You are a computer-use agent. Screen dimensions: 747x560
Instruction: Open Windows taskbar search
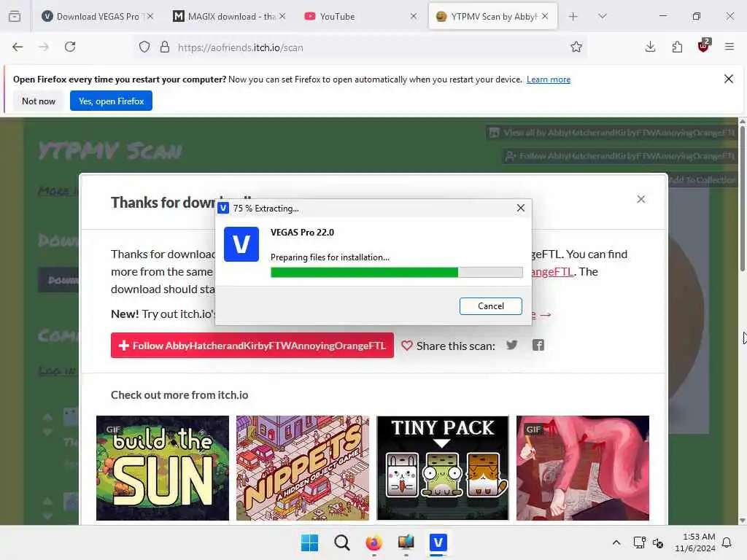341,542
